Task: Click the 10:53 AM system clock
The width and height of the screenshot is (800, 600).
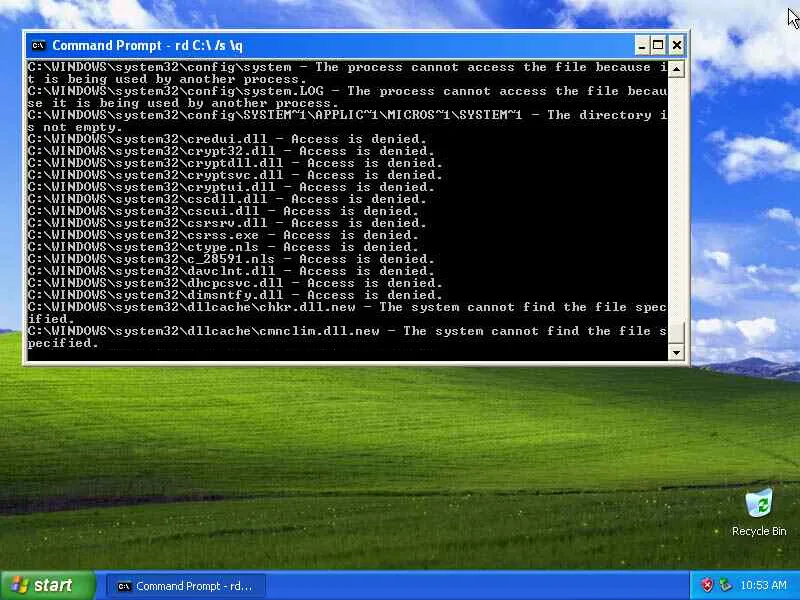Action: [764, 585]
